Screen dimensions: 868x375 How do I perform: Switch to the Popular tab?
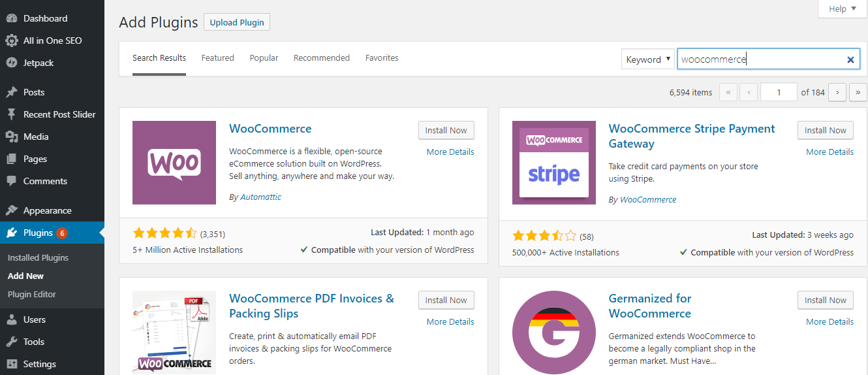coord(264,58)
